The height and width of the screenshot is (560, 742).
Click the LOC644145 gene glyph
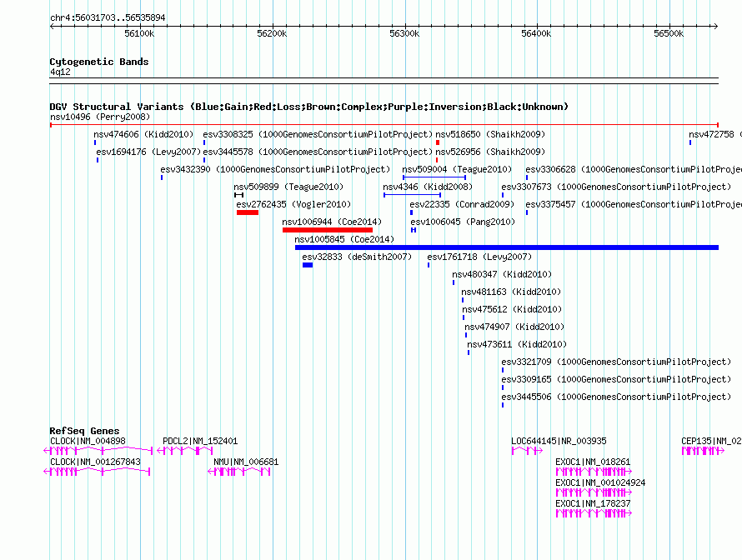pos(527,451)
